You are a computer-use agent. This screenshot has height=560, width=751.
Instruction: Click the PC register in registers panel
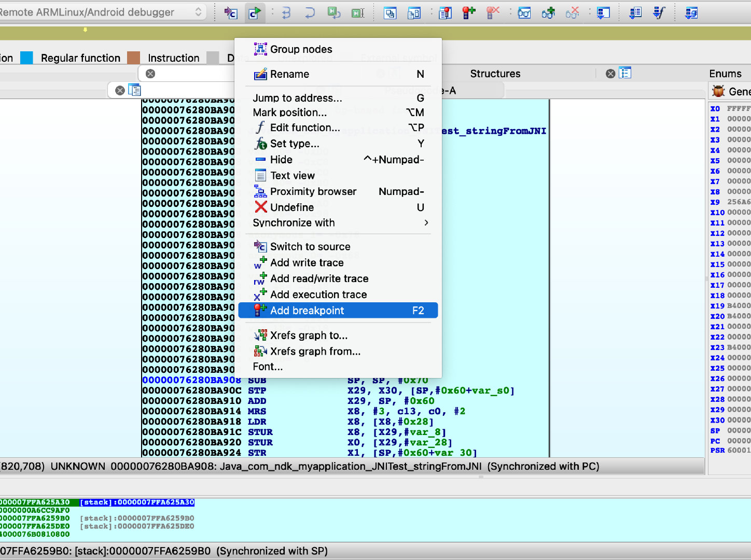[715, 441]
